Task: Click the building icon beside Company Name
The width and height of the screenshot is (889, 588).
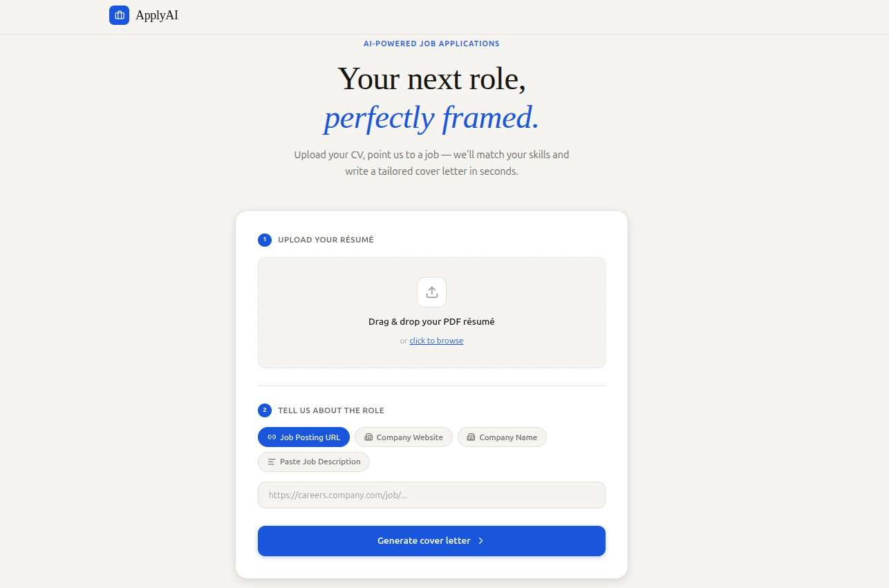Action: [471, 437]
